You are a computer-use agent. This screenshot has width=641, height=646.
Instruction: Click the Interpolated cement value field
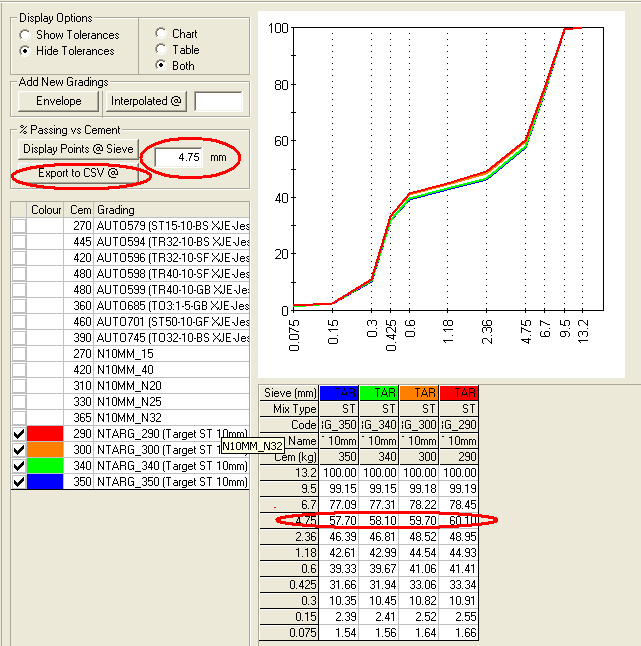point(218,101)
